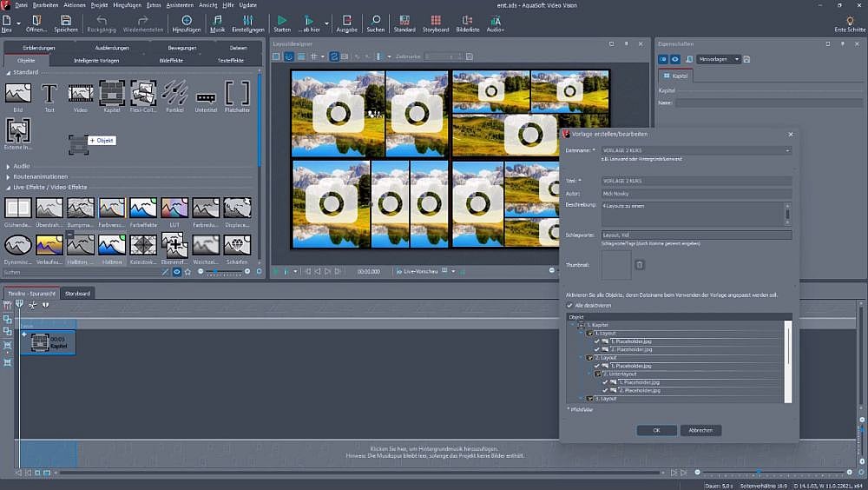Confirm the template dialog with OK
Image resolution: width=868 pixels, height=490 pixels.
click(x=656, y=430)
